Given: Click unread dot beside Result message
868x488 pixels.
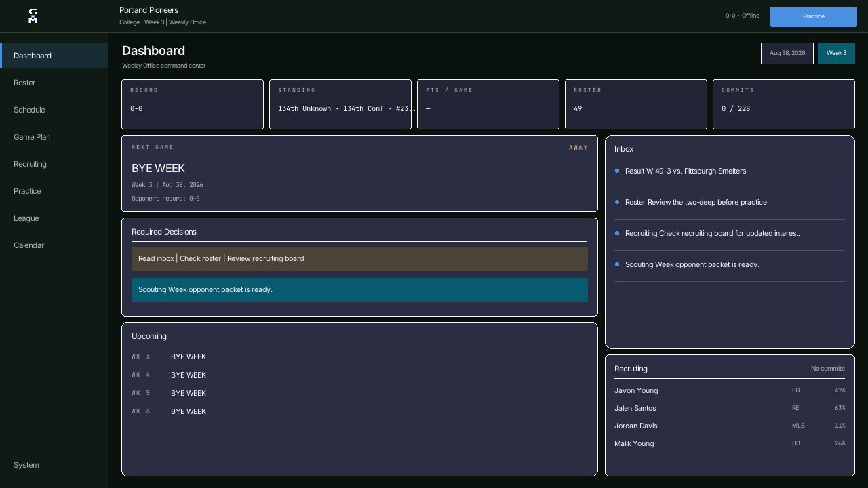Looking at the screenshot, I should [x=617, y=171].
